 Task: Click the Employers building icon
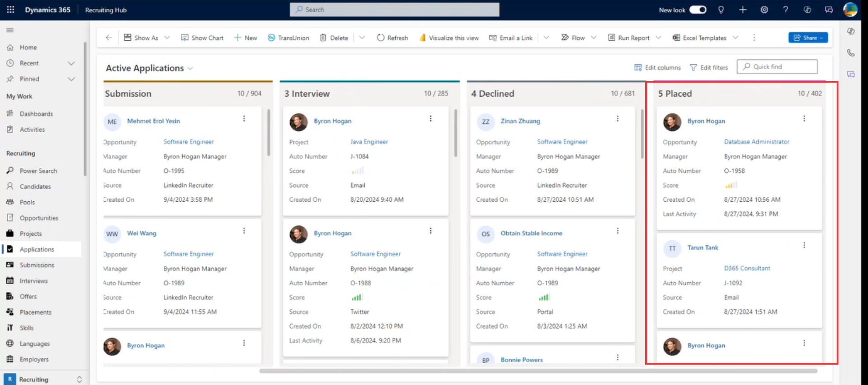tap(10, 359)
